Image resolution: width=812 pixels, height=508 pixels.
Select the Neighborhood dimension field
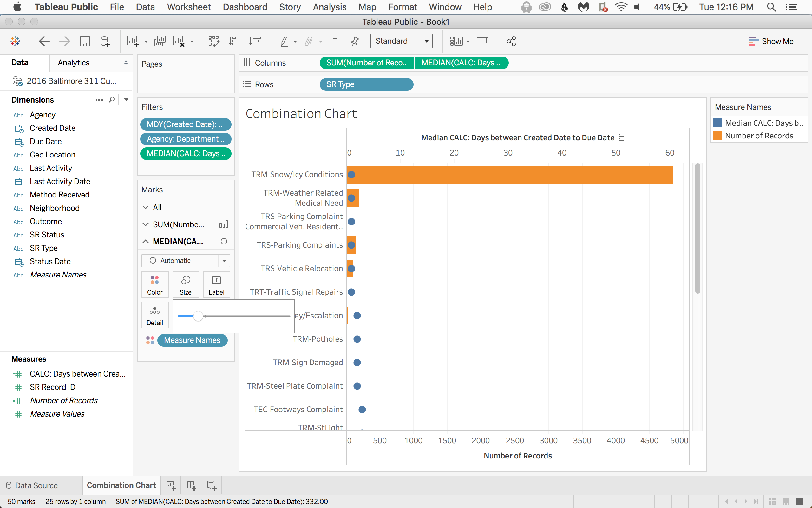click(x=55, y=208)
